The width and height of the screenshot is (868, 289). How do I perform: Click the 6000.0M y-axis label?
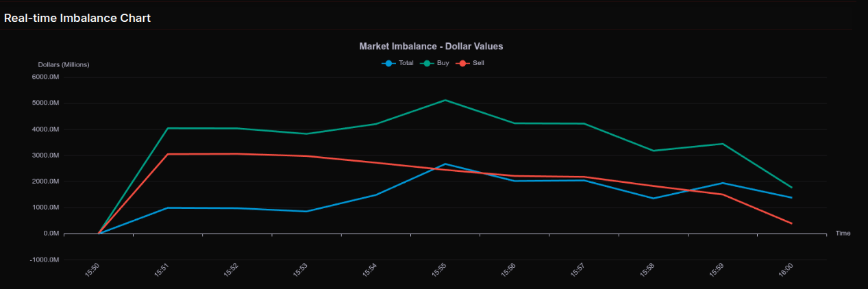pos(45,77)
